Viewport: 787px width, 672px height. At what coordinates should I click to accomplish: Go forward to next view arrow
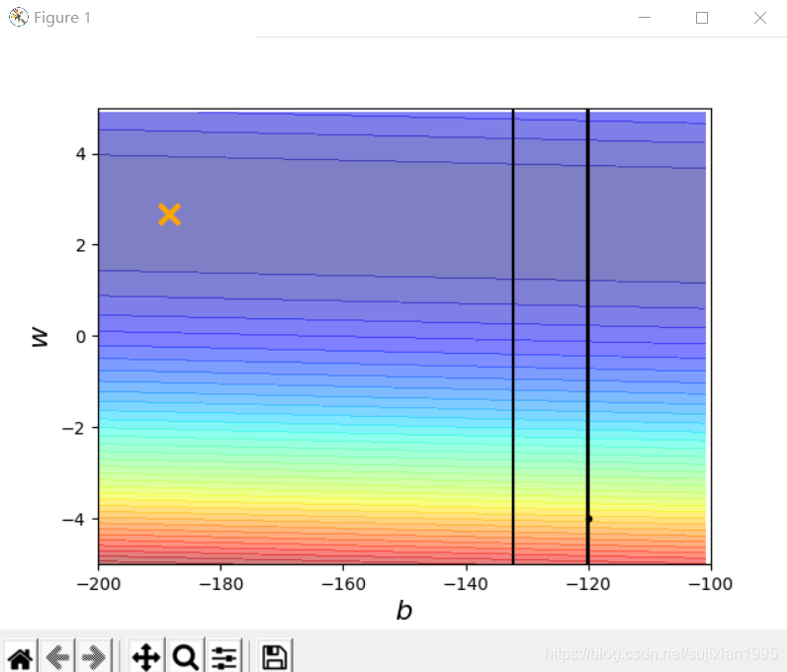[x=94, y=656]
